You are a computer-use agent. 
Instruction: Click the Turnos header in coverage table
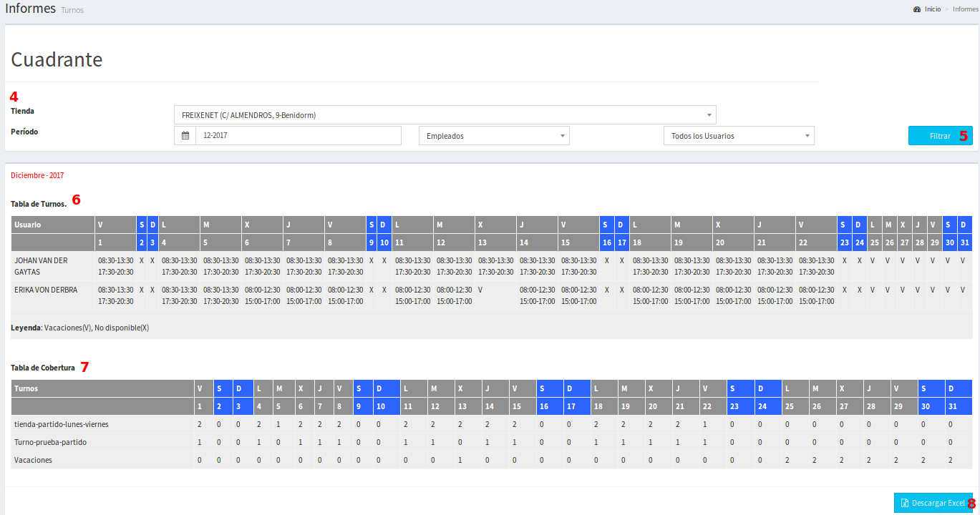pos(103,388)
